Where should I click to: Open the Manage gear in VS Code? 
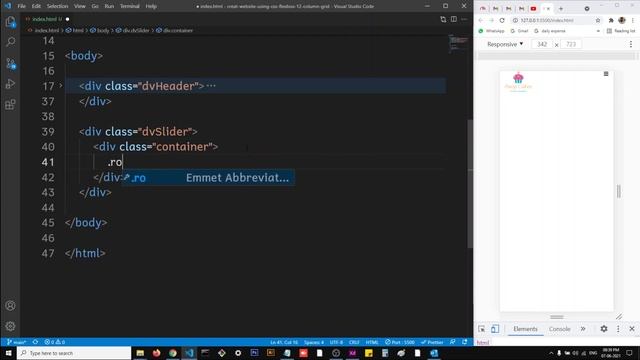click(x=11, y=326)
